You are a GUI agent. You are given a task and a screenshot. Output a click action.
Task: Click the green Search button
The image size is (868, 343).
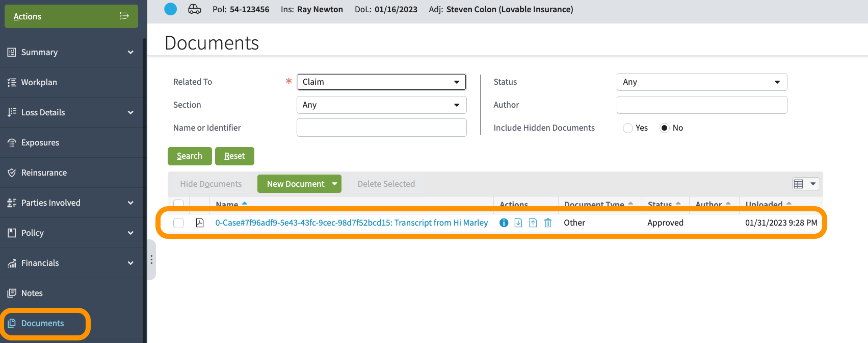[190, 156]
